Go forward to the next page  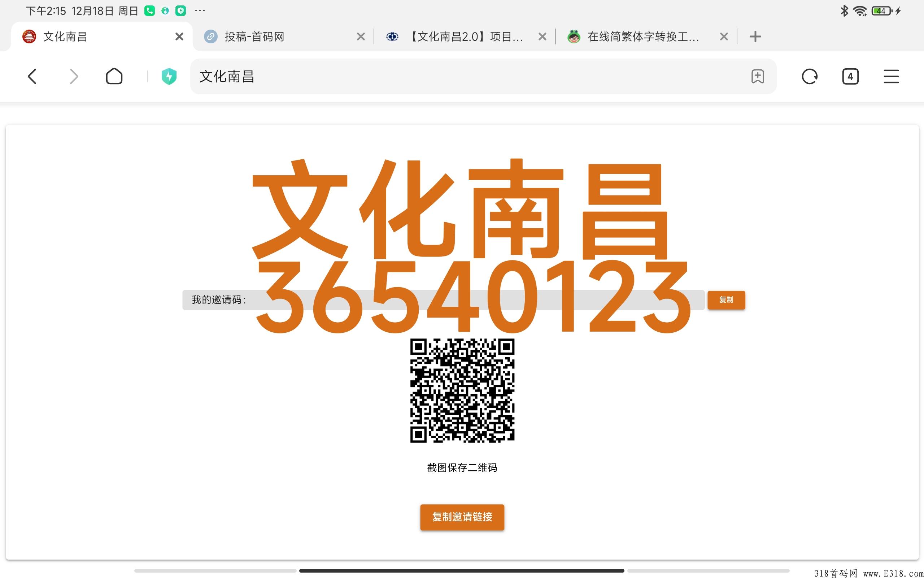tap(74, 77)
